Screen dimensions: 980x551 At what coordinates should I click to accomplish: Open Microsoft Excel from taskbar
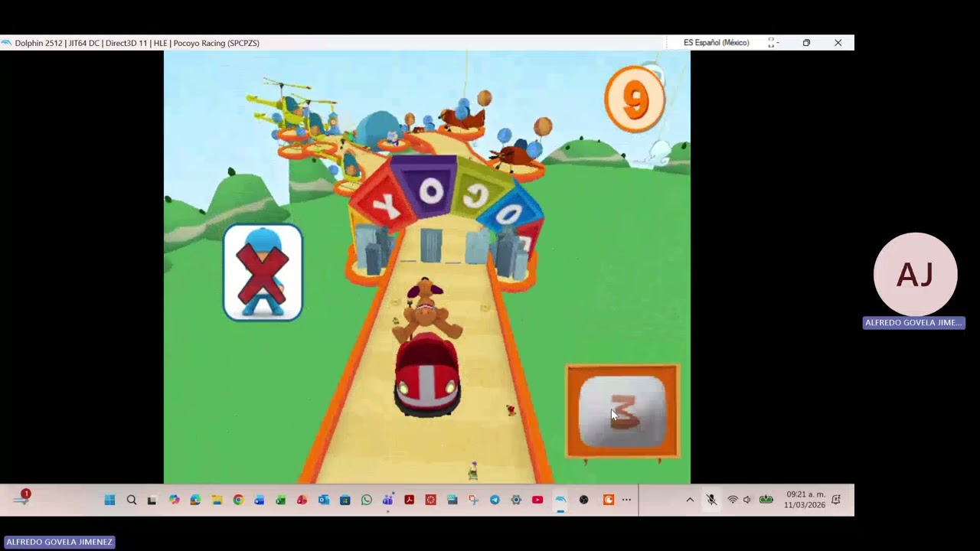[281, 500]
